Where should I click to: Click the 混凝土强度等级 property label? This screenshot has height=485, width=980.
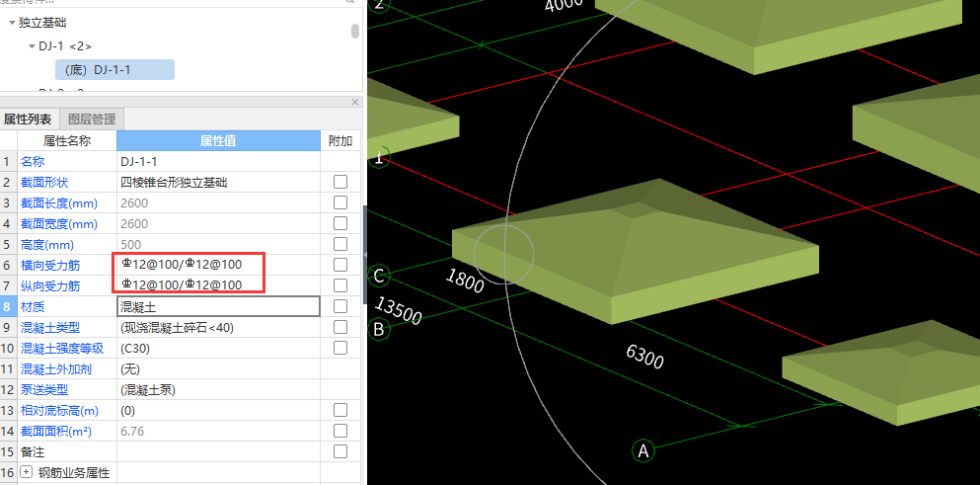pos(62,348)
